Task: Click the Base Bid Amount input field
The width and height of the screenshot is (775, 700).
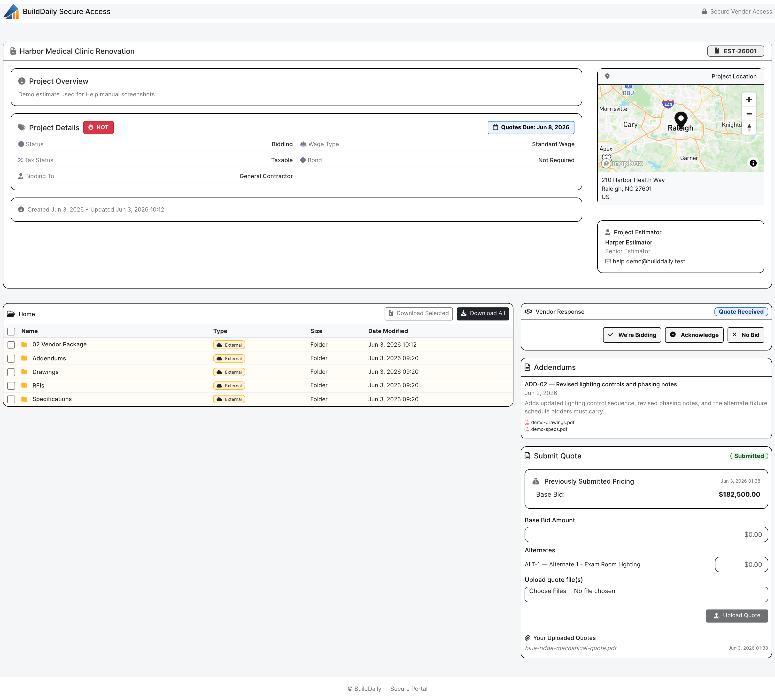Action: [x=646, y=534]
